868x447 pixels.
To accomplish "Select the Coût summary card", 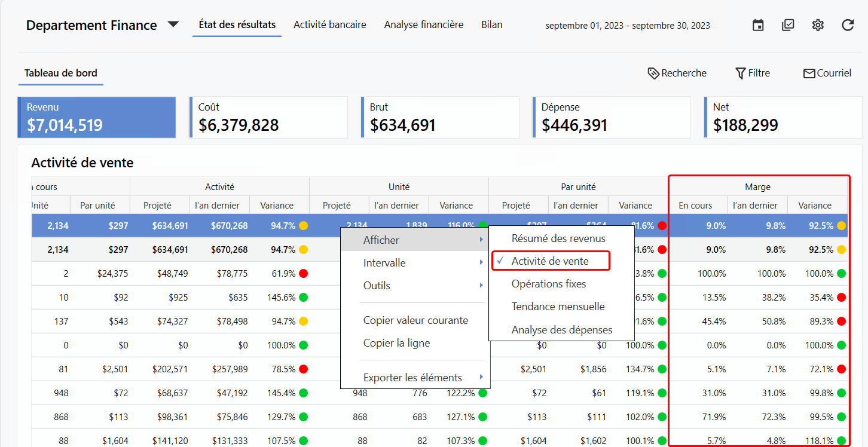I will (x=268, y=118).
